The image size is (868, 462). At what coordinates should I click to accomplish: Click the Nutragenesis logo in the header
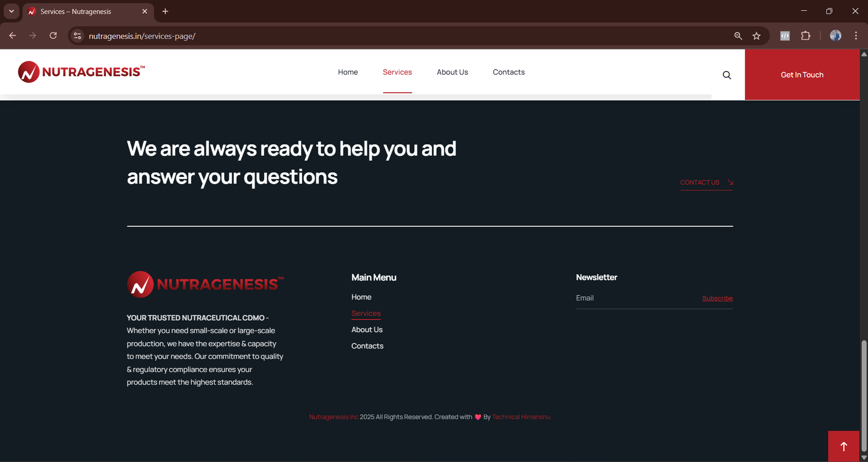(81, 72)
